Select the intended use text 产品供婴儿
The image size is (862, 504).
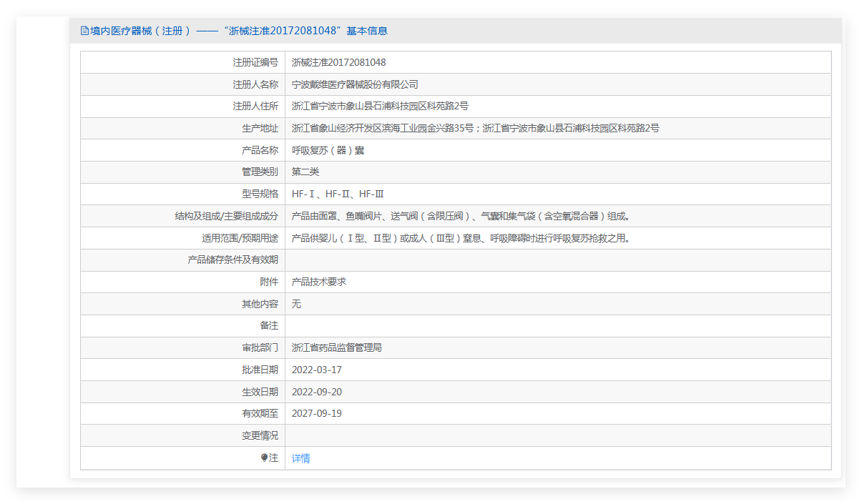[x=461, y=238]
